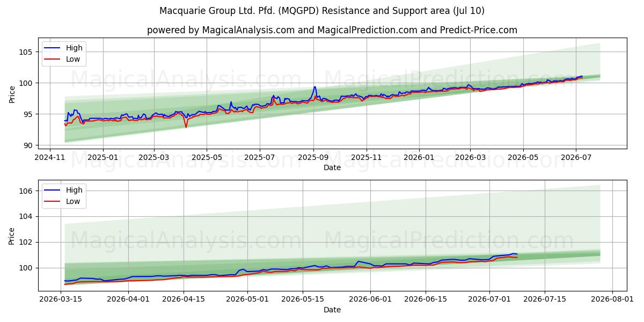Click the 'Price' y-axis title of upper chart
This screenshot has height=322, width=644.
click(12, 94)
